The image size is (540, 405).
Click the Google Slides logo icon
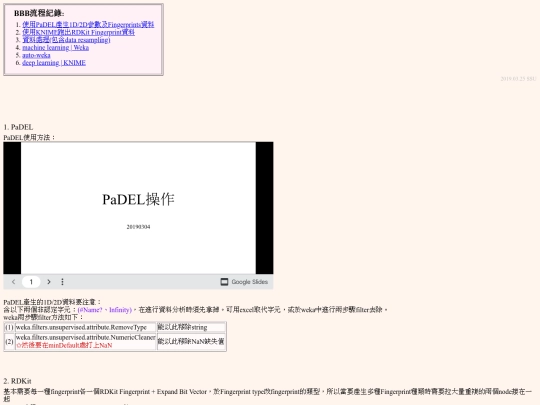(224, 282)
